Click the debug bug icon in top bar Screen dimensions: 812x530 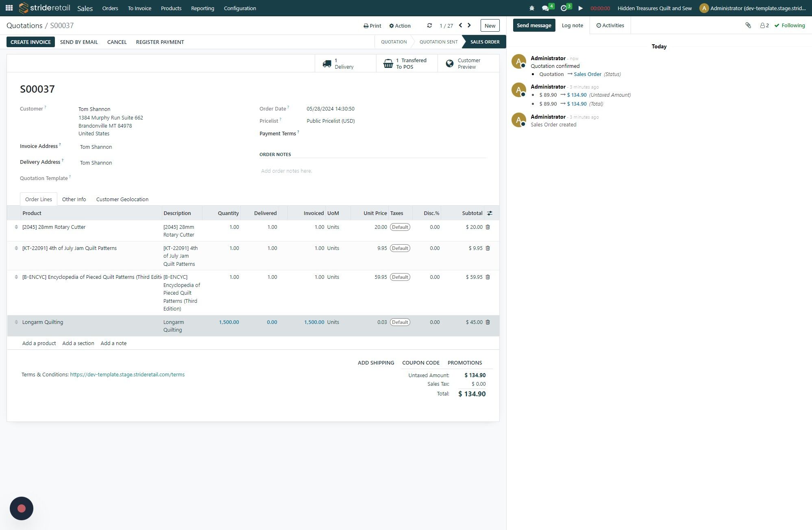(x=532, y=8)
